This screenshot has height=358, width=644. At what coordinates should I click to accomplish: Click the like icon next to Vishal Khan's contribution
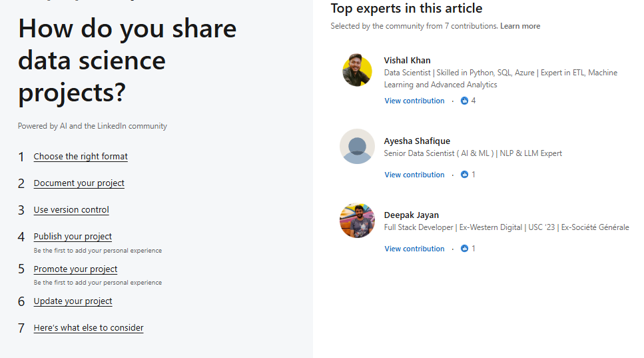(464, 101)
